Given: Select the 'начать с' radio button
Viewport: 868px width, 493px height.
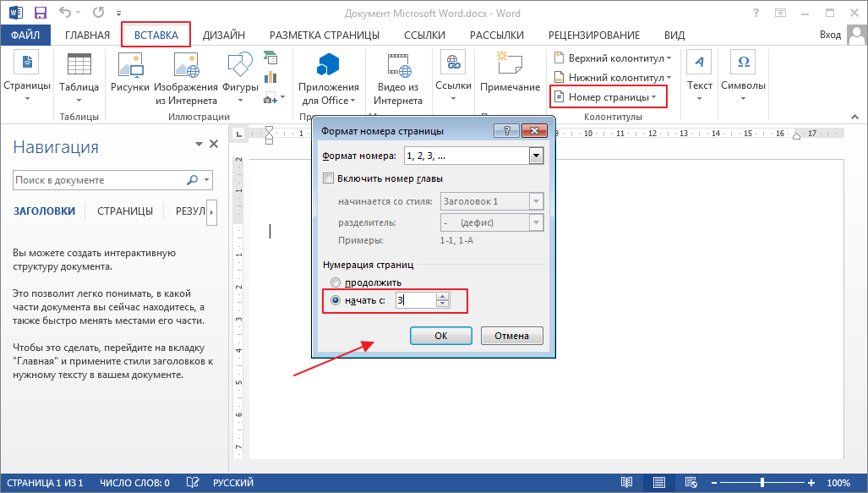Looking at the screenshot, I should tap(336, 300).
